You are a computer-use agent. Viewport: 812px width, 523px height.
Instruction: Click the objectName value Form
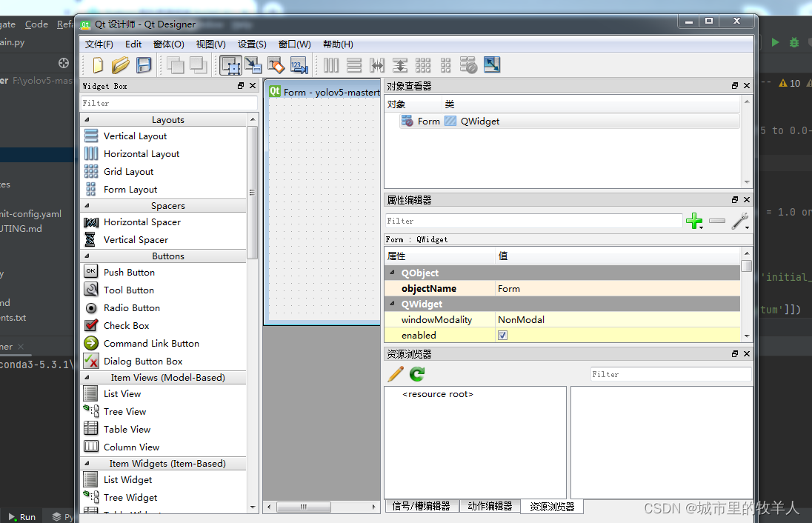618,288
